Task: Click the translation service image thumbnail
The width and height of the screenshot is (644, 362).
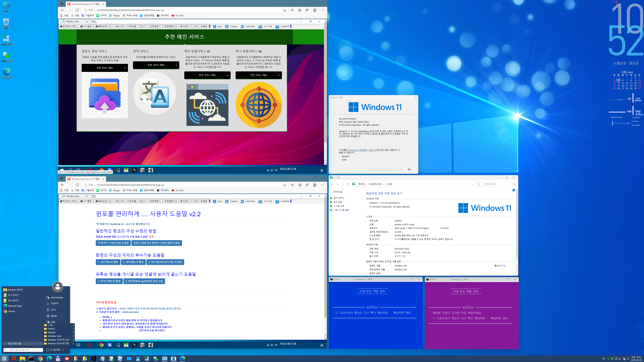Action: click(x=154, y=93)
